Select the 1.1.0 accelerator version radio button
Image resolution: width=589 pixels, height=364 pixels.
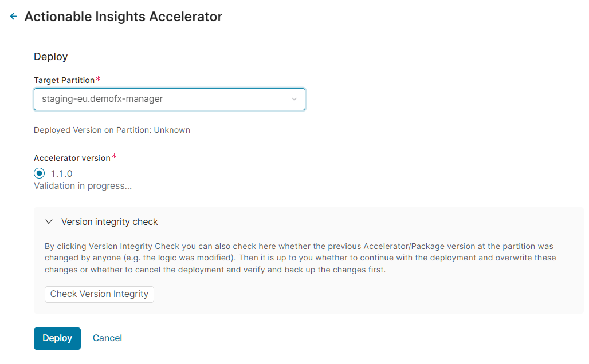point(40,173)
